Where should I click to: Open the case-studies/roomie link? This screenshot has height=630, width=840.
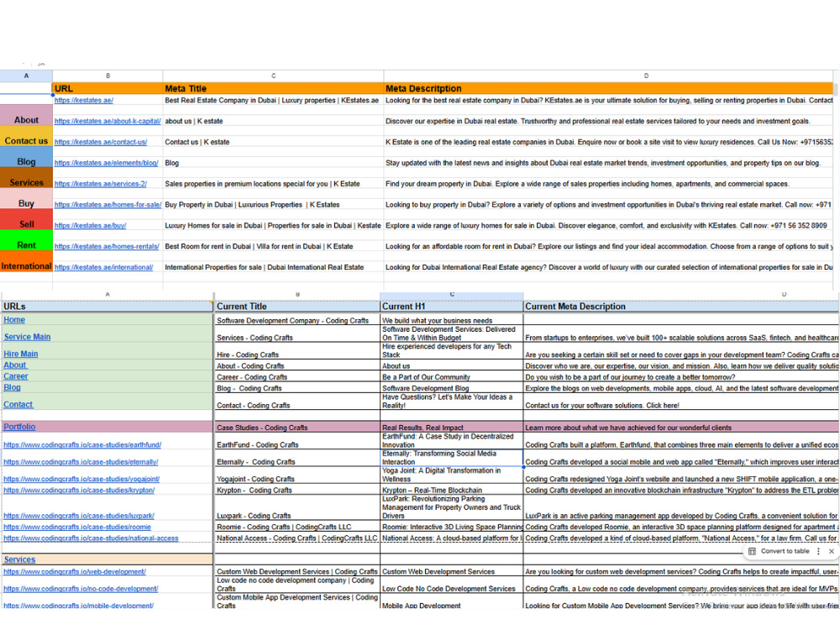coord(77,528)
